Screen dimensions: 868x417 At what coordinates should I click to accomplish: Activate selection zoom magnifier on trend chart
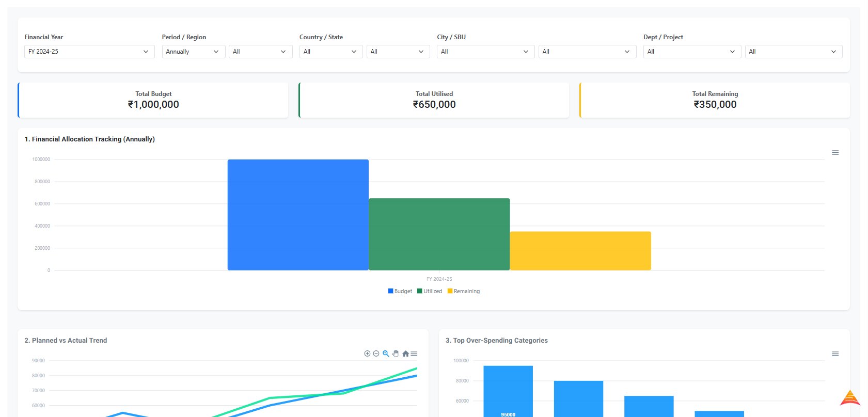click(386, 354)
